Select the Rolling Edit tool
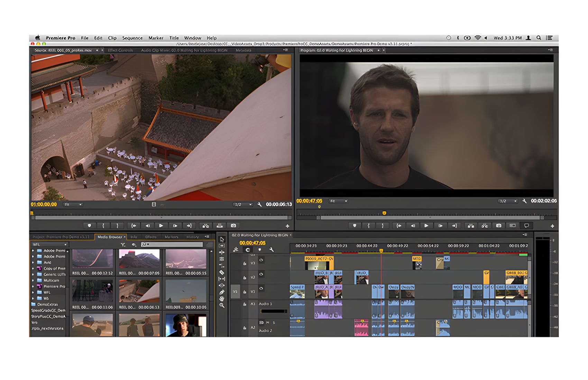588x380 pixels. point(222,259)
